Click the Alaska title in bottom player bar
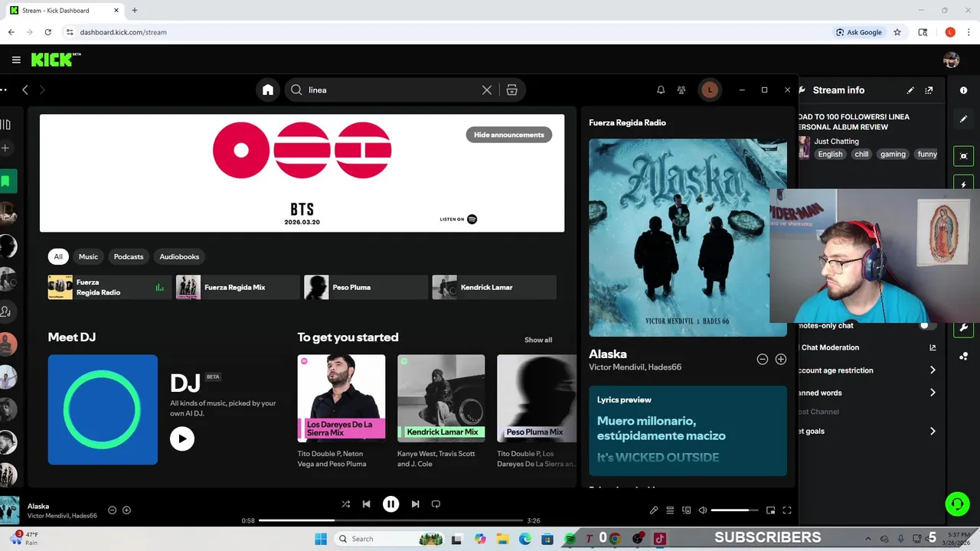 (x=38, y=506)
